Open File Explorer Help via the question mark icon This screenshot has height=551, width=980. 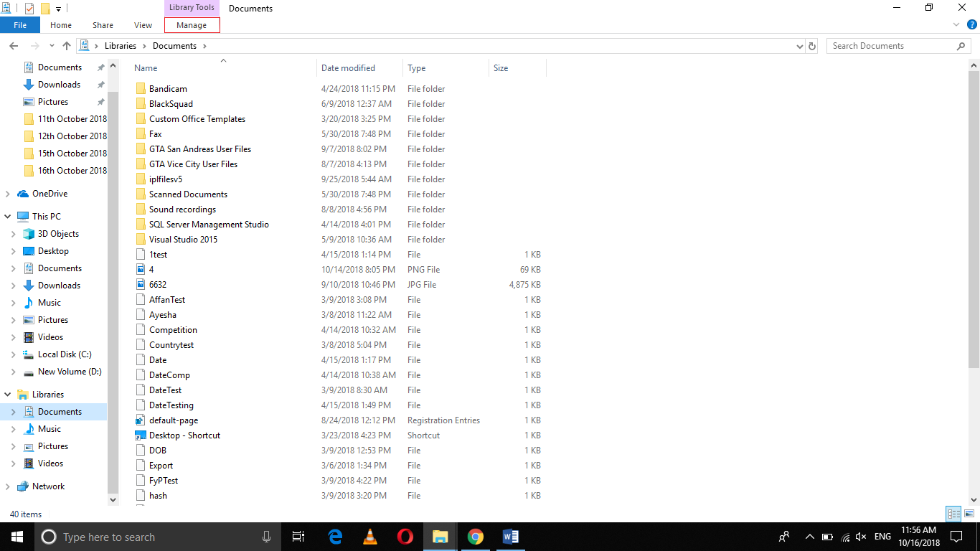[974, 24]
